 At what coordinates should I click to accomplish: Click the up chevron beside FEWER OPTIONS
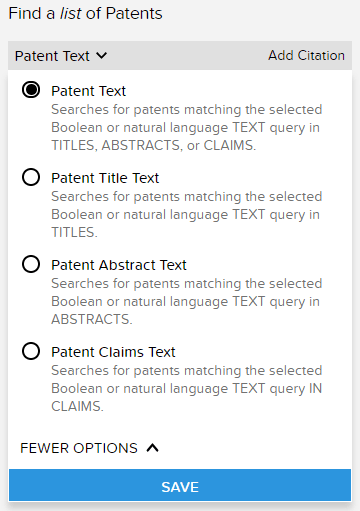pos(153,448)
